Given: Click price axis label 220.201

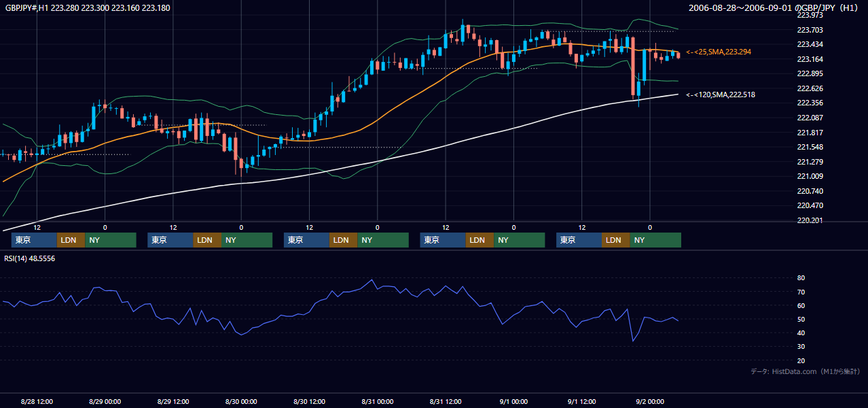Looking at the screenshot, I should (x=809, y=220).
